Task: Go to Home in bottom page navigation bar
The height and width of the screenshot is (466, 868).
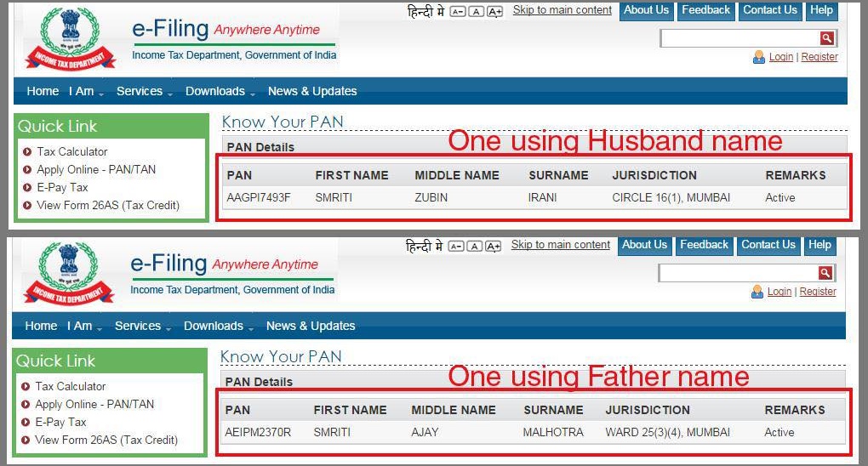Action: click(41, 326)
